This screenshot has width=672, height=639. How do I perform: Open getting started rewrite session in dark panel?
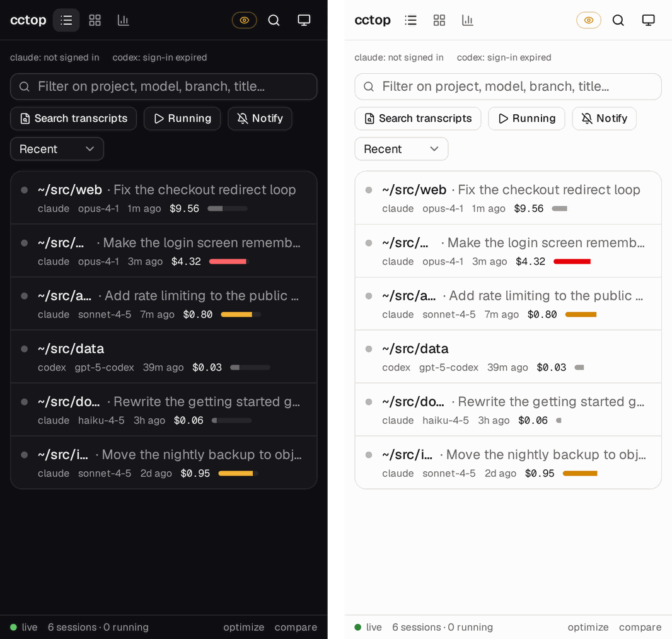(164, 409)
